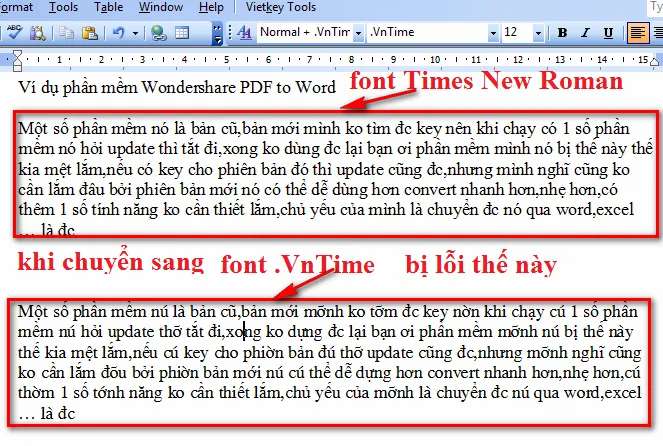Image resolution: width=663 pixels, height=446 pixels.
Task: Open the Font name dropdown arrow
Action: pyautogui.click(x=493, y=33)
